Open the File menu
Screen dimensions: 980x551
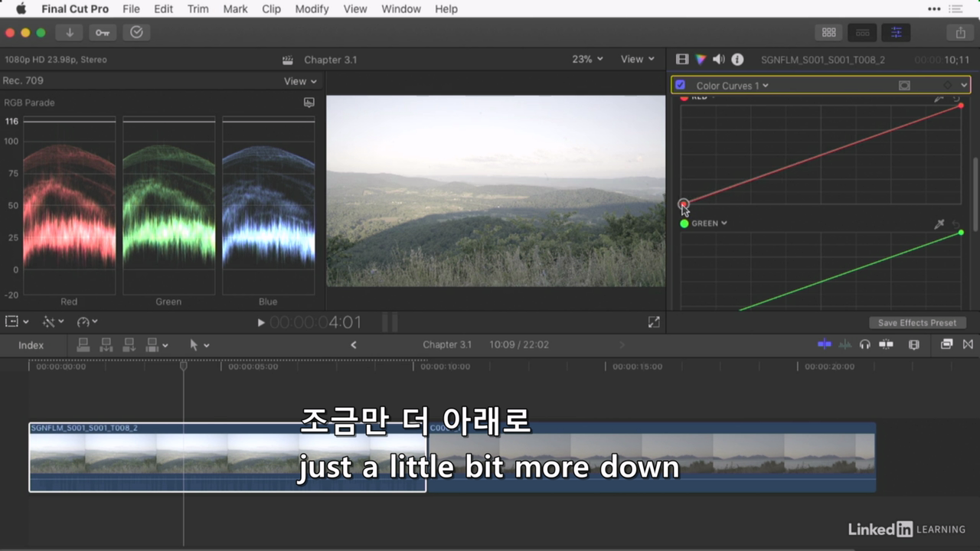click(x=131, y=9)
